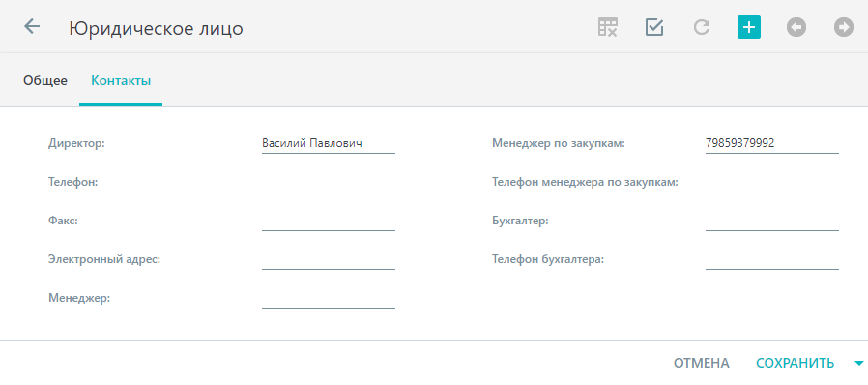Select the Контакты tab
This screenshot has height=385, width=868.
point(121,81)
